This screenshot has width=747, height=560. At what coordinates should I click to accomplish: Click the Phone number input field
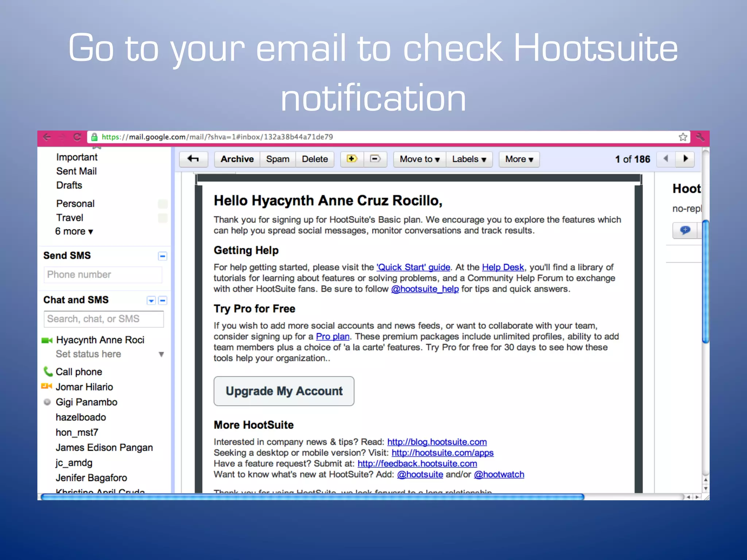click(x=103, y=275)
